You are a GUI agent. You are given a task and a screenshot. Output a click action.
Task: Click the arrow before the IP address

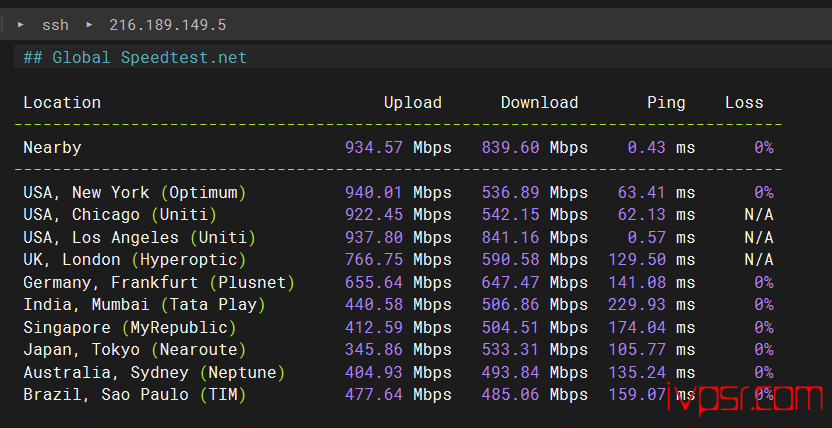click(88, 24)
